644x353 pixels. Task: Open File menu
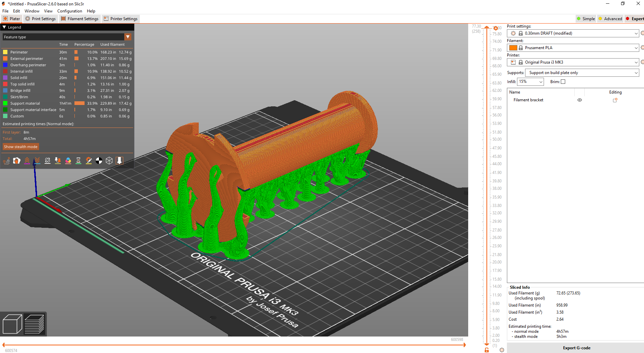point(5,11)
